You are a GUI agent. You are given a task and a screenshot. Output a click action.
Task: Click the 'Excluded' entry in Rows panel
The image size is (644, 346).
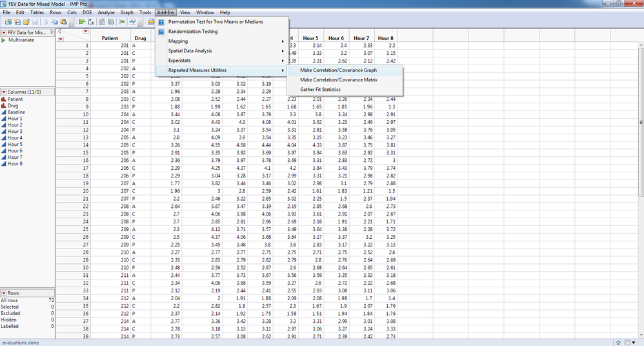pos(27,313)
